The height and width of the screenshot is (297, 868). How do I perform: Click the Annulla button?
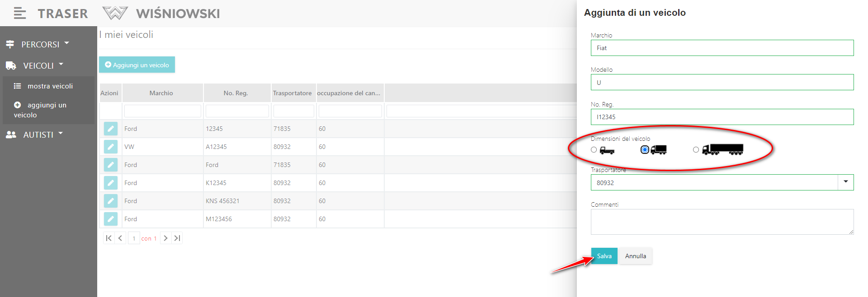coord(635,256)
